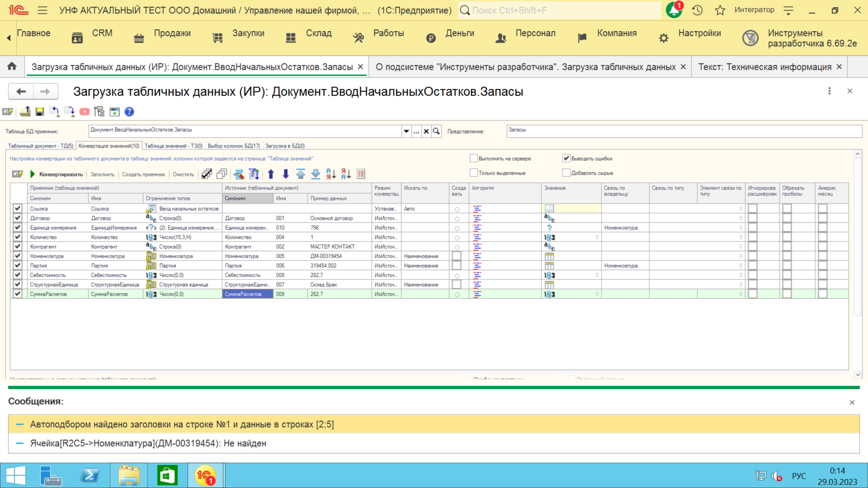Viewport: 868px width, 488px height.
Task: Toggle 'Только выделенные' checkbox
Action: pos(474,173)
